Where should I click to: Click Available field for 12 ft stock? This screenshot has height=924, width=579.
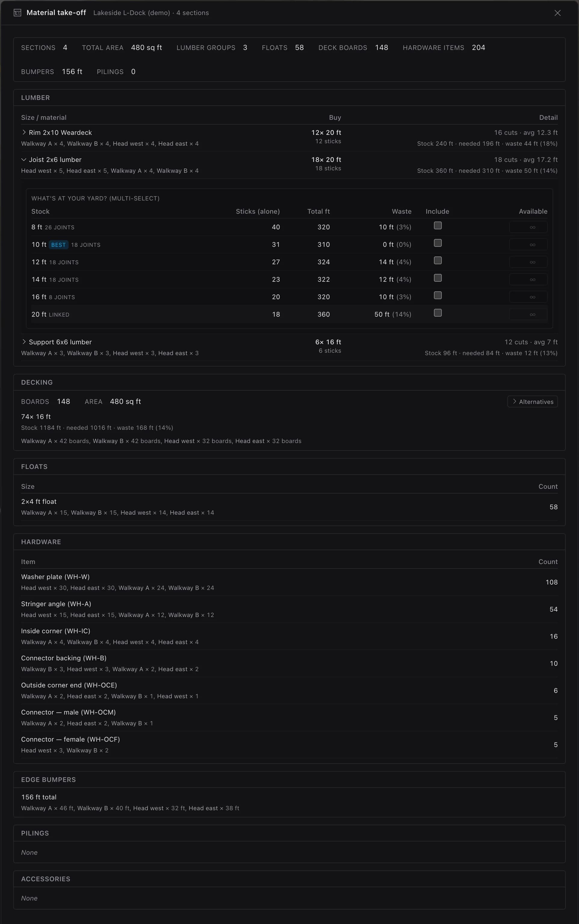(x=528, y=262)
